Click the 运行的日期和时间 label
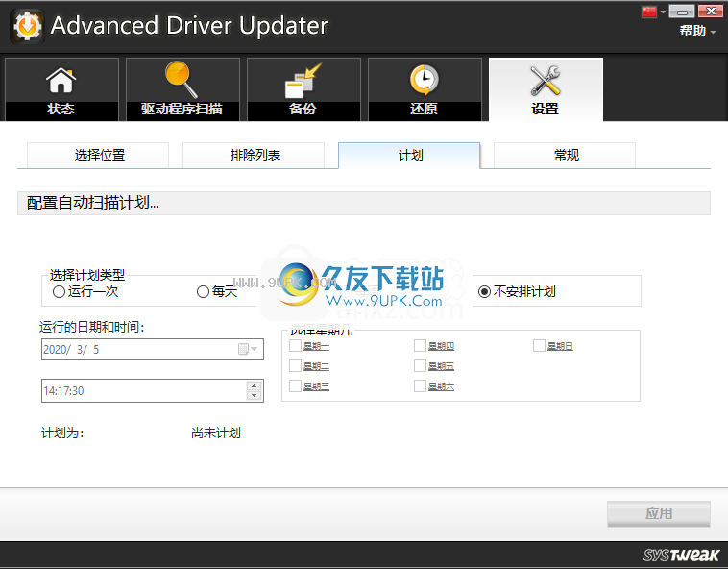 [92, 327]
